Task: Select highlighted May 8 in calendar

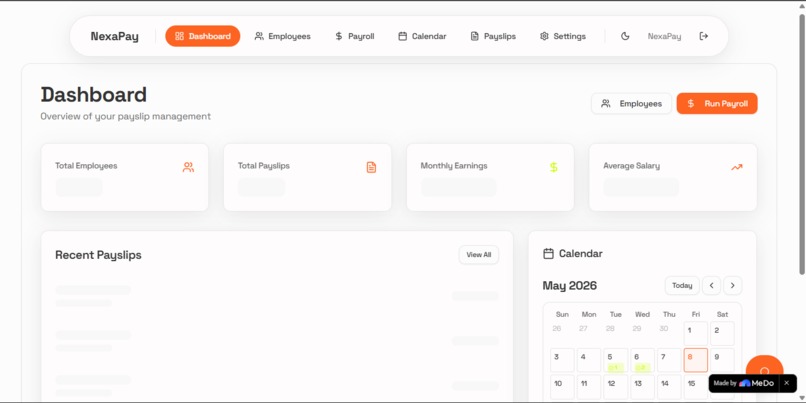Action: point(695,360)
